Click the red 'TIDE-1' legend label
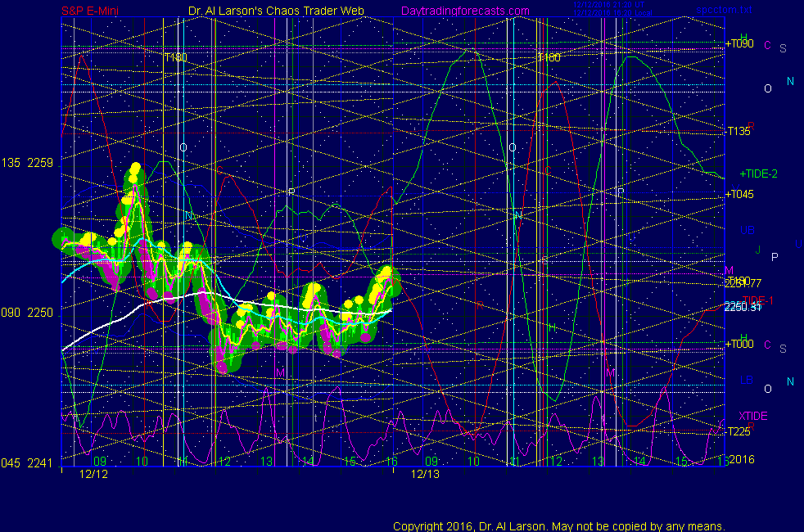The image size is (804, 532). (x=757, y=300)
